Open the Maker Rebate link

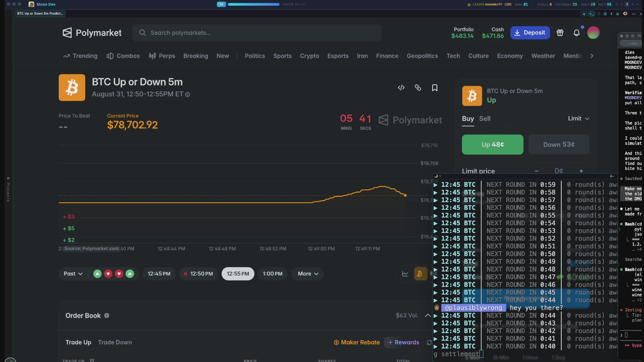pyautogui.click(x=357, y=343)
